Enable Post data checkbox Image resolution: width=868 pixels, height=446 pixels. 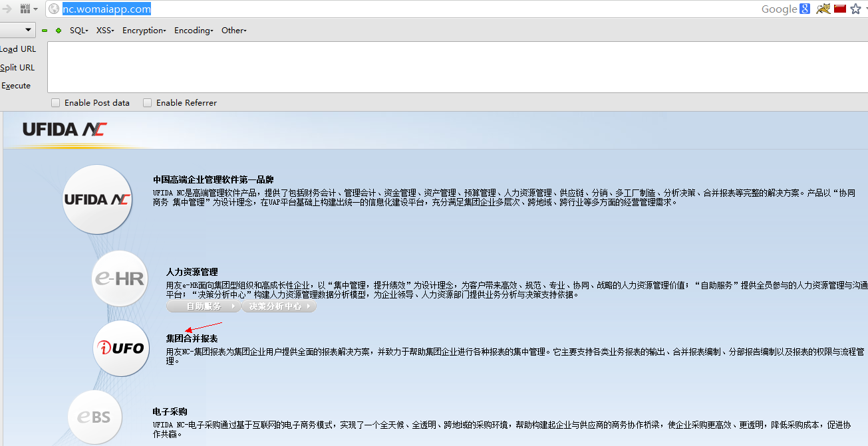point(56,103)
